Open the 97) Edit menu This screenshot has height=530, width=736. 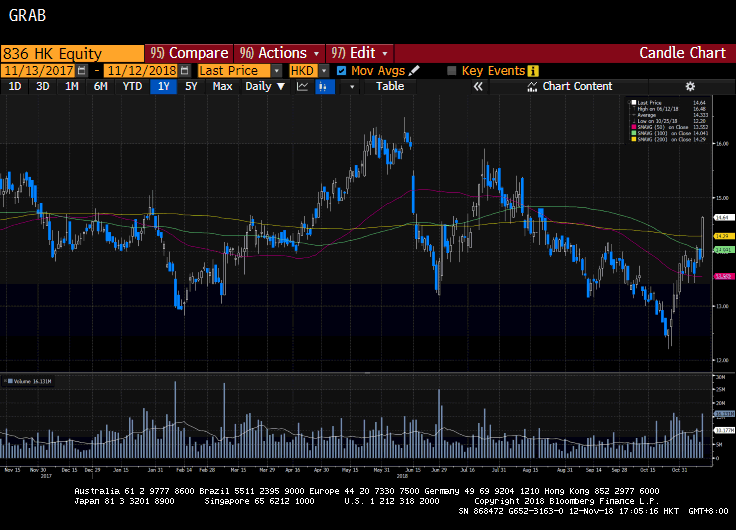pos(360,53)
